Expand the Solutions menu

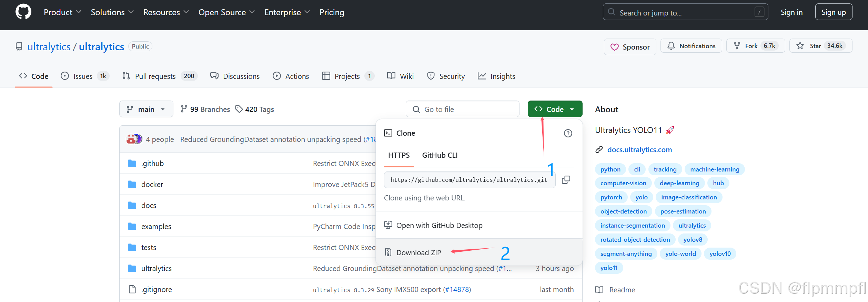click(112, 12)
